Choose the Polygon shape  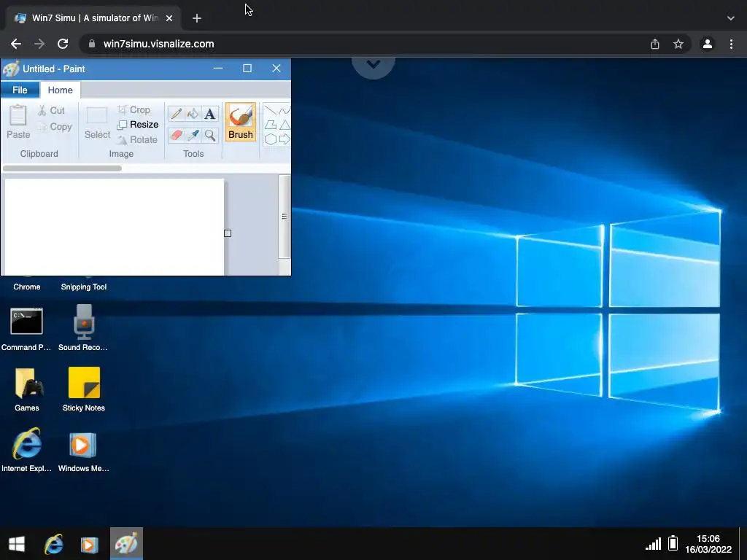[x=271, y=125]
